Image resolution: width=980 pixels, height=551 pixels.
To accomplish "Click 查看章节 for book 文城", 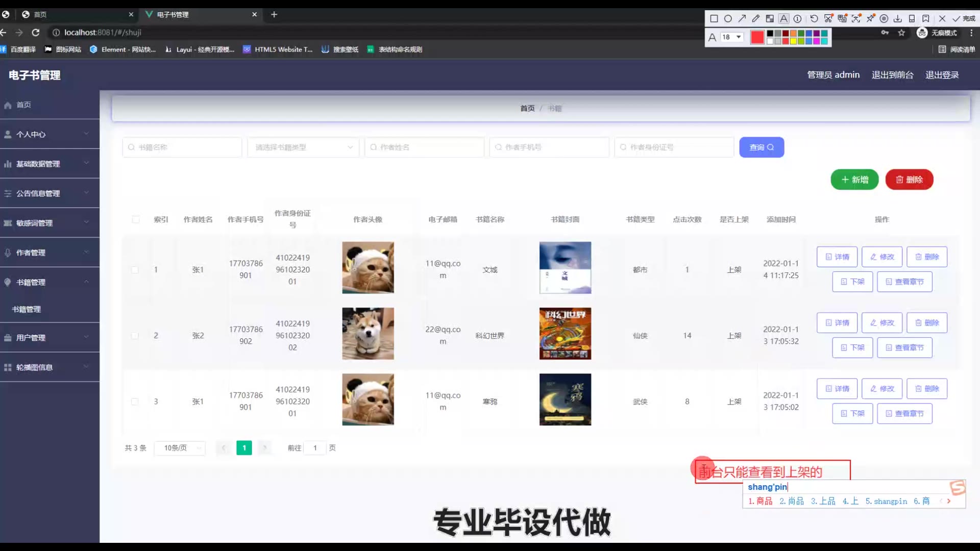I will tap(904, 282).
